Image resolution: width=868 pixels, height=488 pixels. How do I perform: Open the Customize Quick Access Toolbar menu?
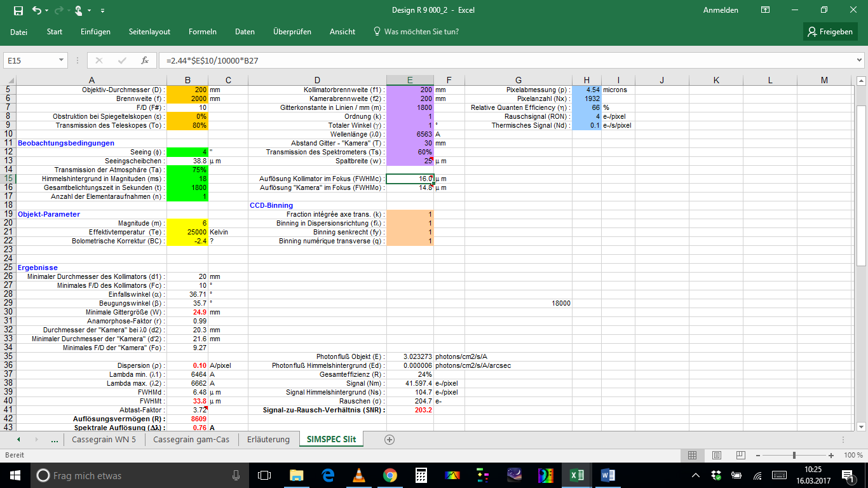(x=102, y=11)
